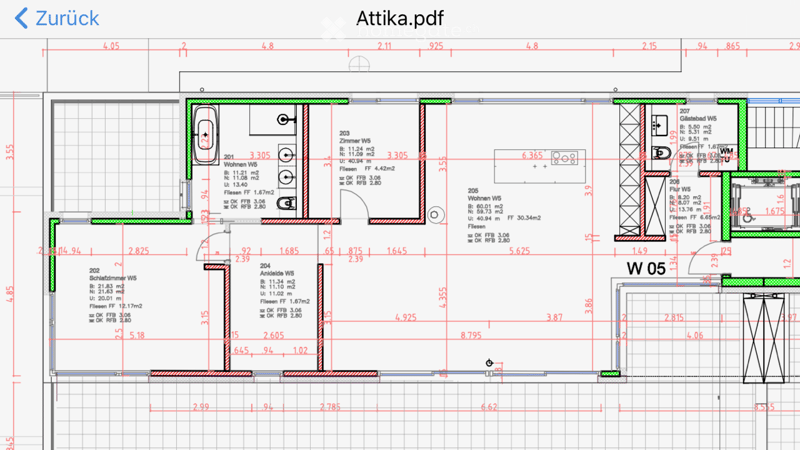Image resolution: width=800 pixels, height=450 pixels.
Task: Click the 8.795 dimension value
Action: pos(471,336)
